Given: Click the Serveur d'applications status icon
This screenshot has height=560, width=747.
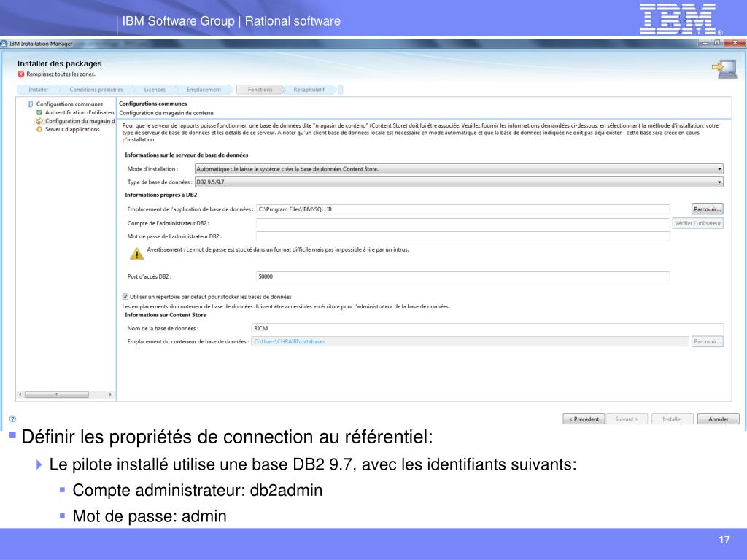Looking at the screenshot, I should [39, 129].
